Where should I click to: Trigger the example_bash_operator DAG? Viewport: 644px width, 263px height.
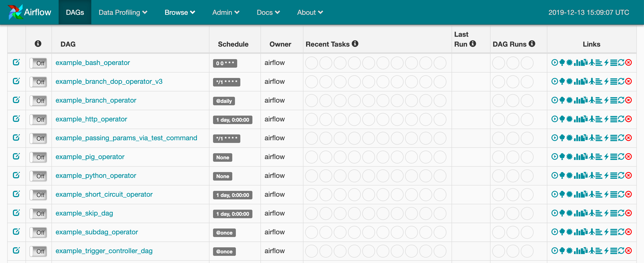pyautogui.click(x=555, y=63)
